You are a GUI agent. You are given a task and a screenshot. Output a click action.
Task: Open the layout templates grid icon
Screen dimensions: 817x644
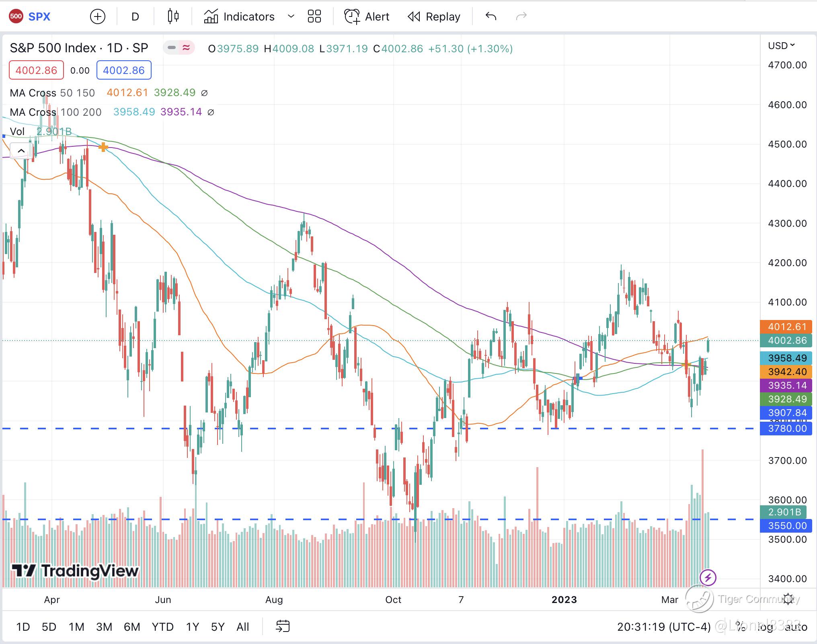pyautogui.click(x=314, y=16)
